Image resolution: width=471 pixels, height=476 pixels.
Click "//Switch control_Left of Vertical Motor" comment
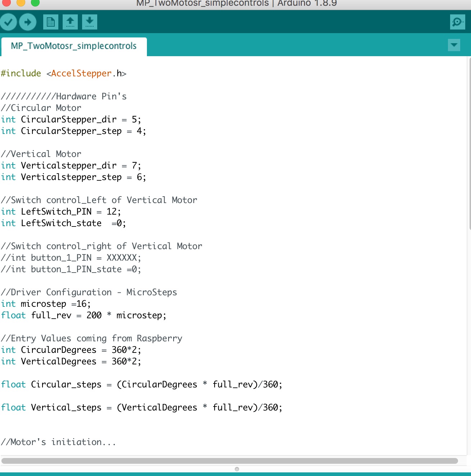pyautogui.click(x=99, y=200)
